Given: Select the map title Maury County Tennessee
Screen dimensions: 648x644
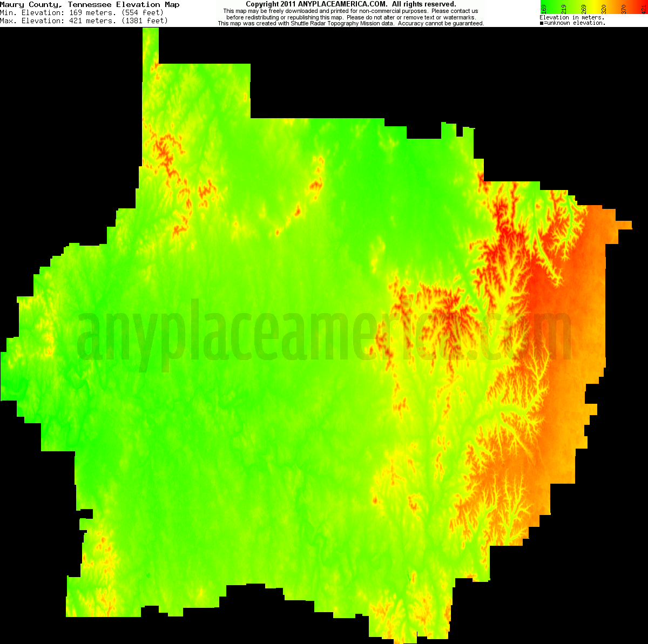Looking at the screenshot, I should (x=91, y=4).
